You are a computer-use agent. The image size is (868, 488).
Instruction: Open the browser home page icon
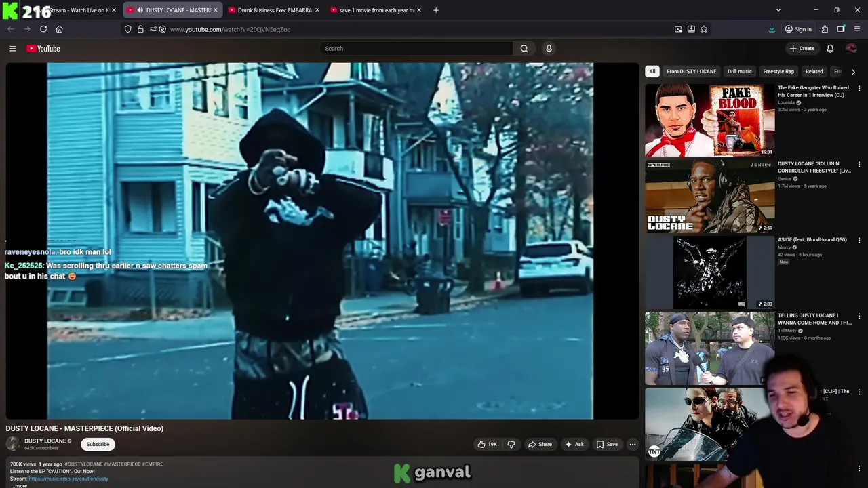tap(60, 29)
